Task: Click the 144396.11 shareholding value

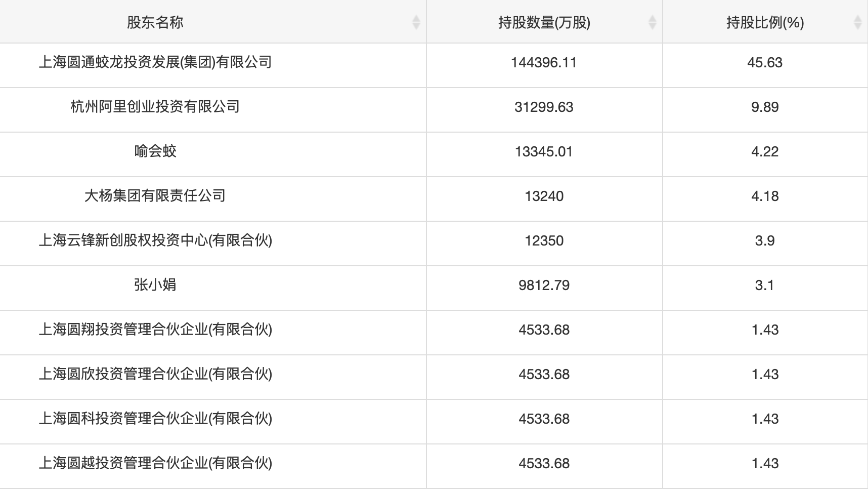Action: tap(544, 62)
